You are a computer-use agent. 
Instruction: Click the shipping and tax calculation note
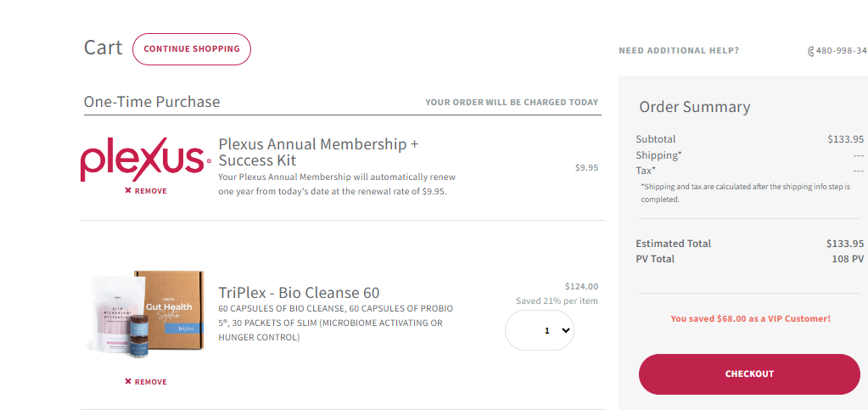(x=745, y=193)
